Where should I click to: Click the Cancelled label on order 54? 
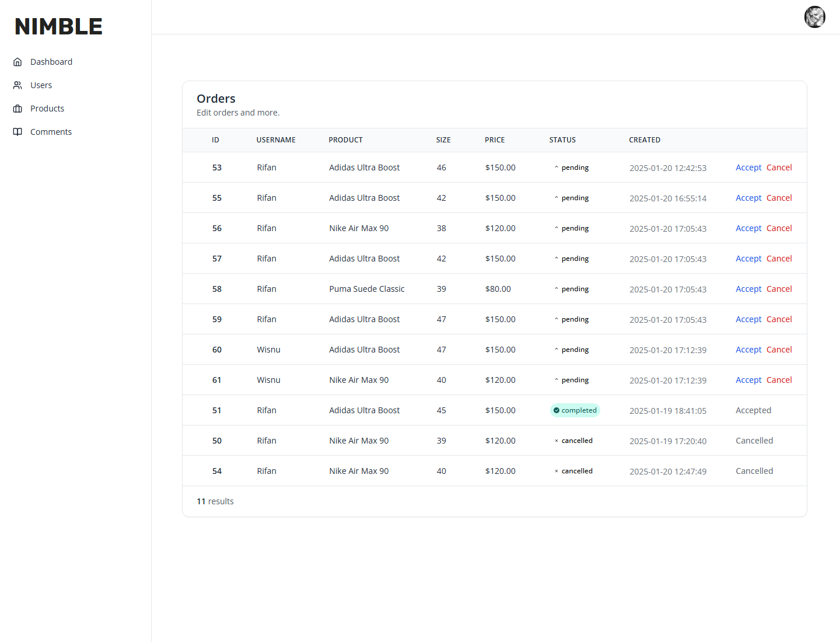[x=754, y=471]
